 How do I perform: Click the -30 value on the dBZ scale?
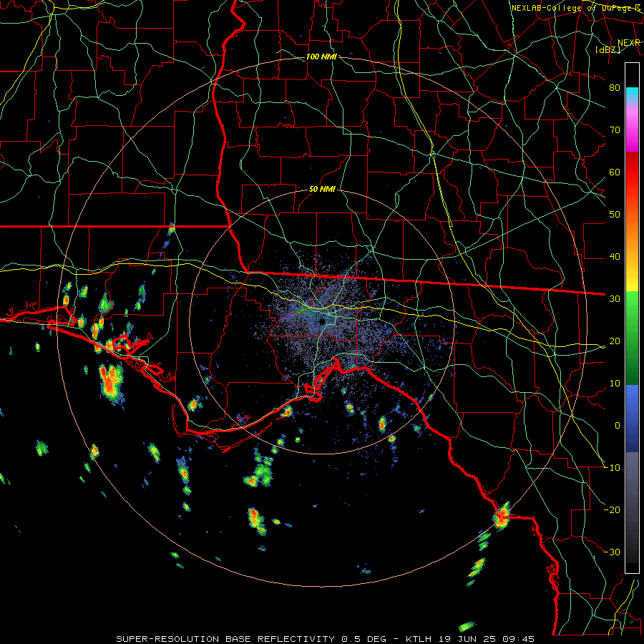click(612, 552)
